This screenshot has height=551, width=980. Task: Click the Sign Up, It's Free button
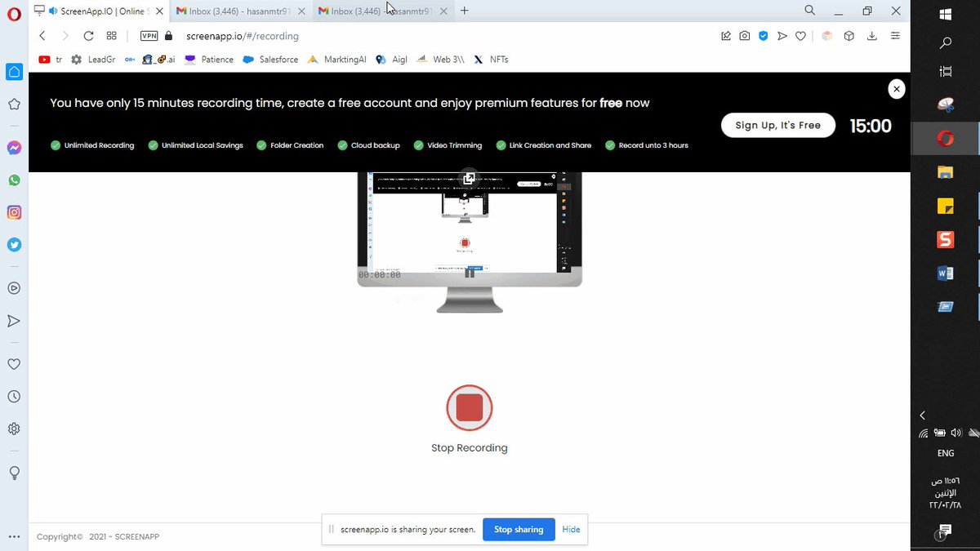777,125
